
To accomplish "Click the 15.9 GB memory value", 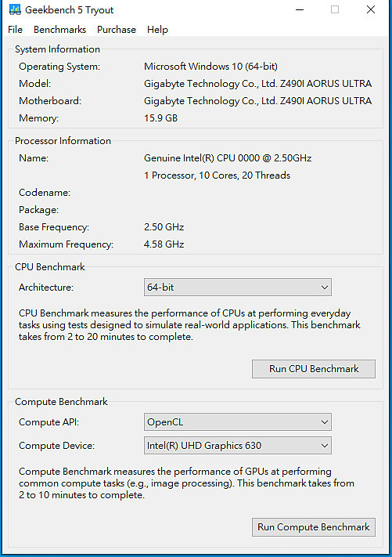I will click(x=160, y=118).
